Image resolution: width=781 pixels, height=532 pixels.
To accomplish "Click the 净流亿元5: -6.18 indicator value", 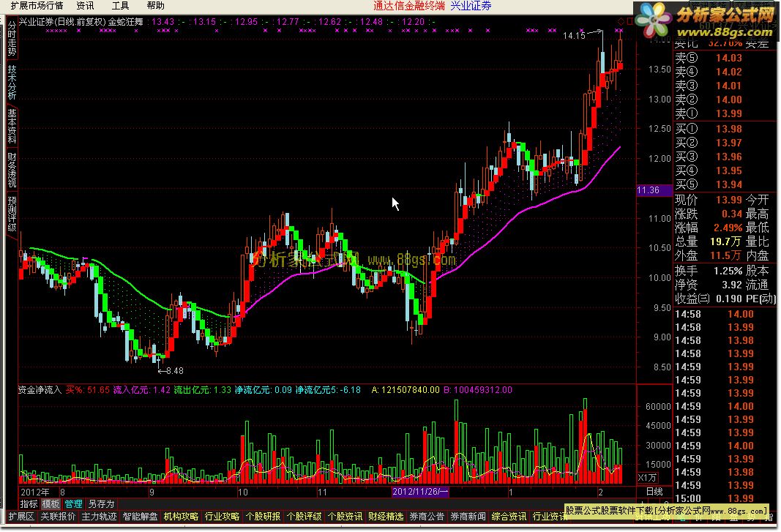I will pyautogui.click(x=328, y=389).
